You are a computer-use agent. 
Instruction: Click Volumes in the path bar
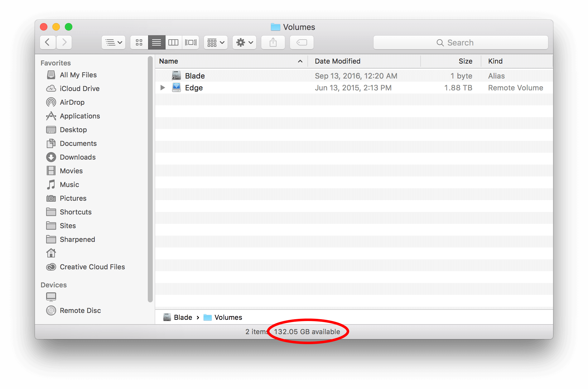[x=223, y=317]
